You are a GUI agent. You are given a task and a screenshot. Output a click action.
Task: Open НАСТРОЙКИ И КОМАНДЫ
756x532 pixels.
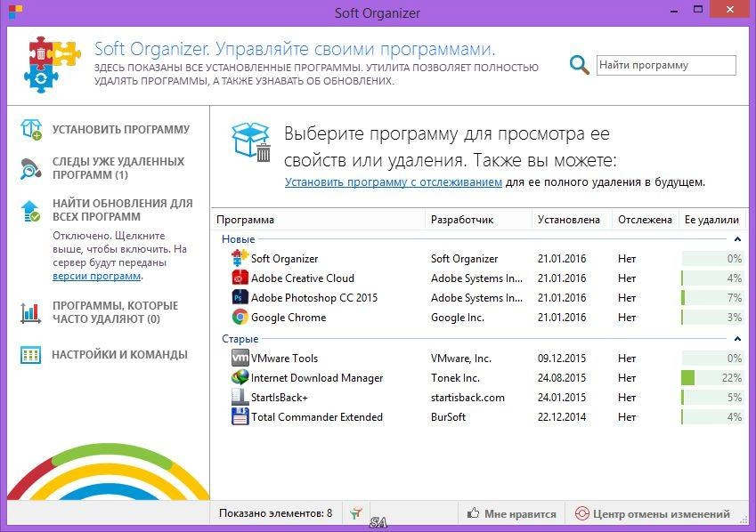click(x=119, y=355)
